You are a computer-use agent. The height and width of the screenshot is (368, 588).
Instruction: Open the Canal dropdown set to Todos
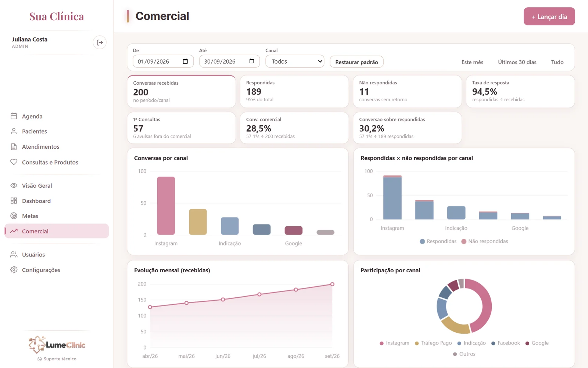[x=295, y=61]
